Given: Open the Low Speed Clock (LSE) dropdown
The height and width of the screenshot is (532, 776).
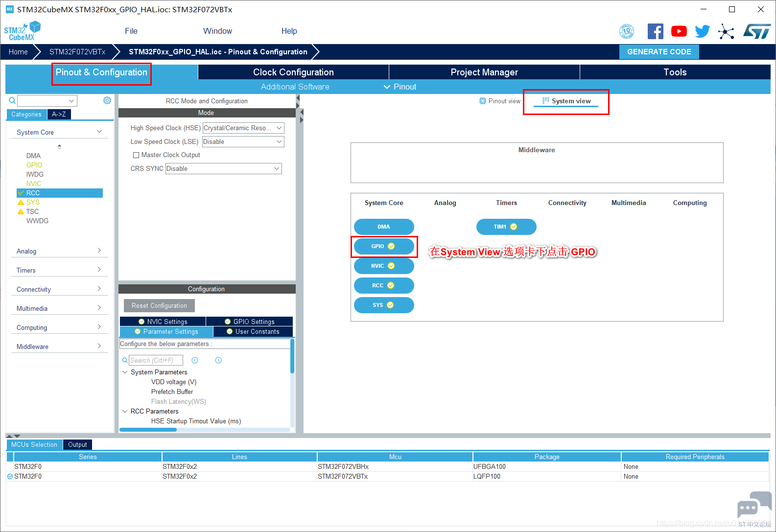Looking at the screenshot, I should (x=243, y=142).
